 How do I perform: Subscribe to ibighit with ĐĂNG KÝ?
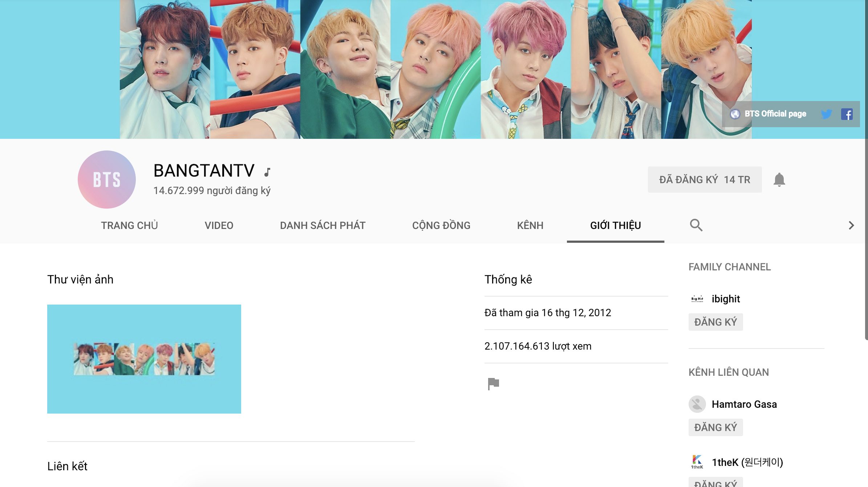click(715, 322)
